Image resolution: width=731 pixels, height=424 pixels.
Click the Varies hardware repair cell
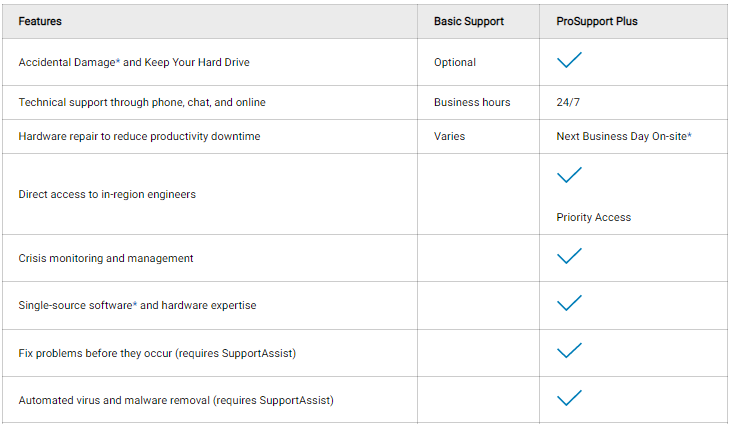pyautogui.click(x=449, y=136)
